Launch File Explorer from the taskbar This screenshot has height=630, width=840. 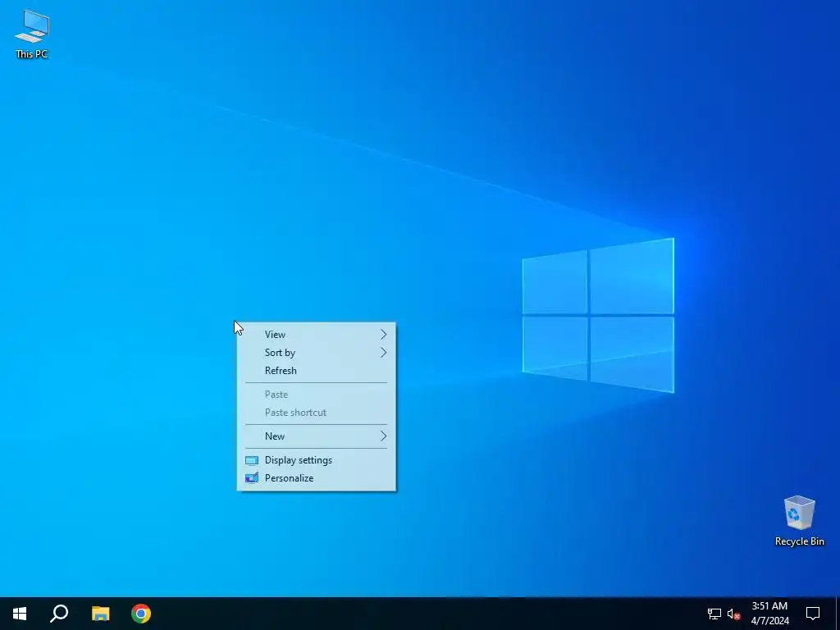coord(100,614)
